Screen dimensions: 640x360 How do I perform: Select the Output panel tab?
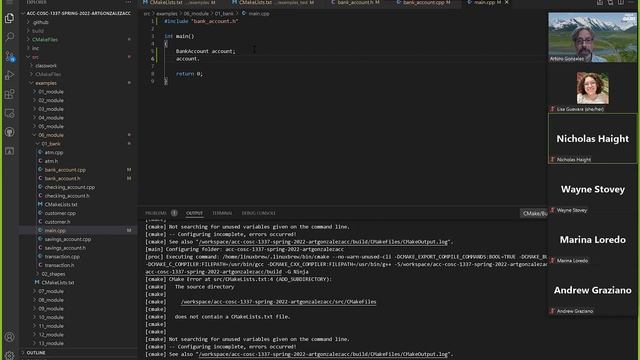pyautogui.click(x=194, y=213)
